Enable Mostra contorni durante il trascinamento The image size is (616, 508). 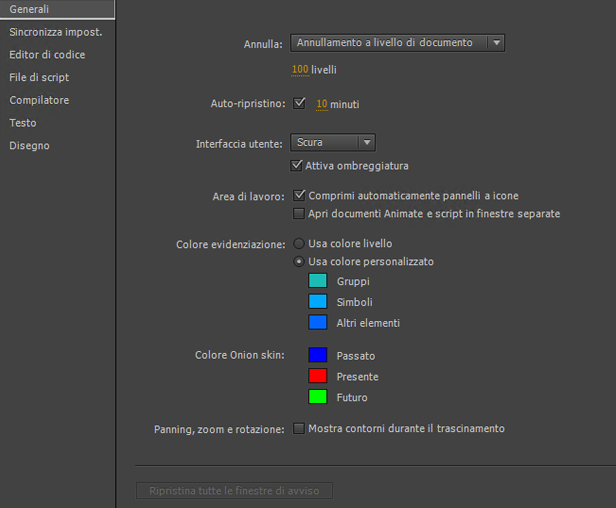(299, 429)
